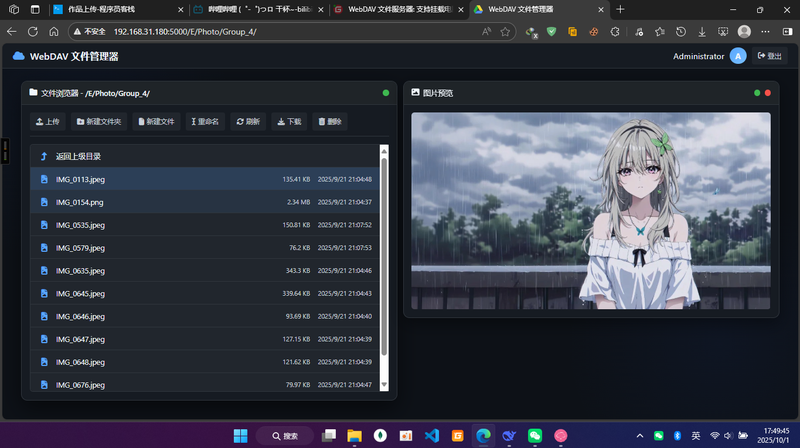This screenshot has height=448, width=800.
Task: Click the read aloud icon in address bar
Action: pos(486,32)
